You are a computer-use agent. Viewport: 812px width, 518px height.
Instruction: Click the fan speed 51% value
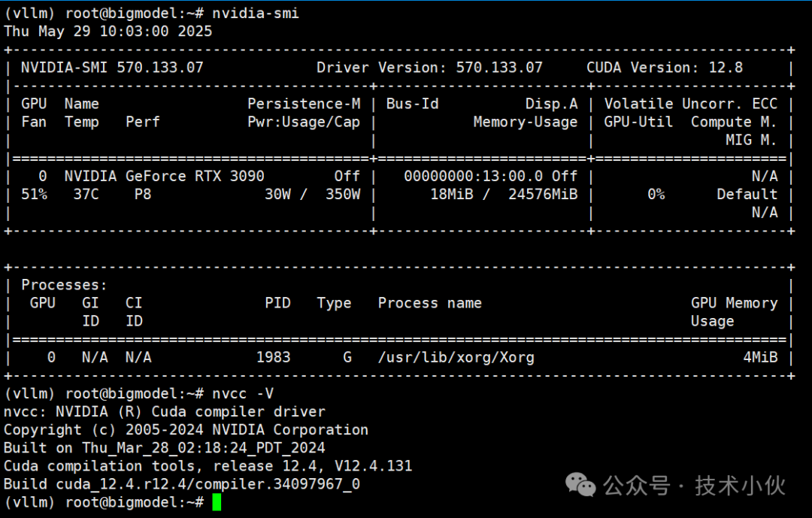pyautogui.click(x=33, y=194)
